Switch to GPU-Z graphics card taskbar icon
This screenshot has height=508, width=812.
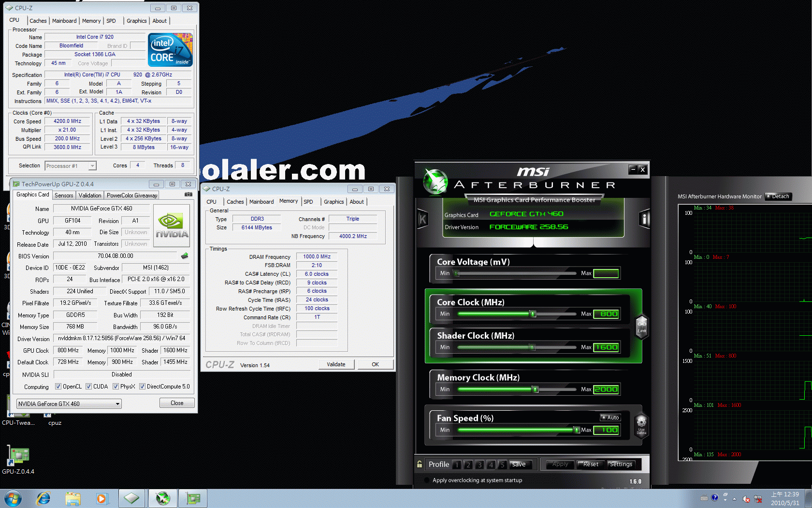pos(193,498)
